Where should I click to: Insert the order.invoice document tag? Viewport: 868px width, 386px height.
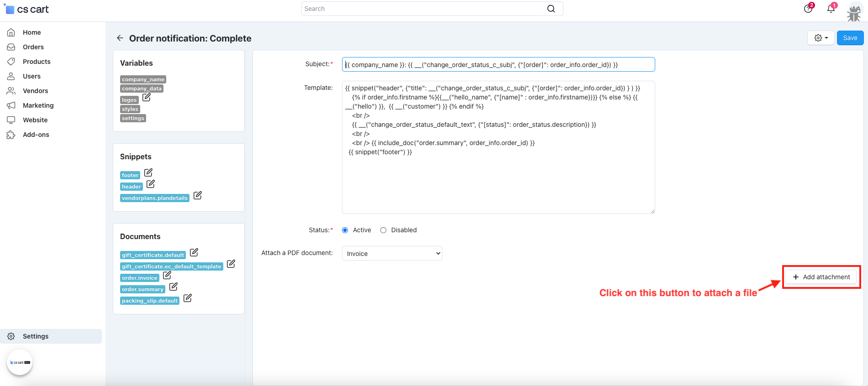click(x=140, y=278)
